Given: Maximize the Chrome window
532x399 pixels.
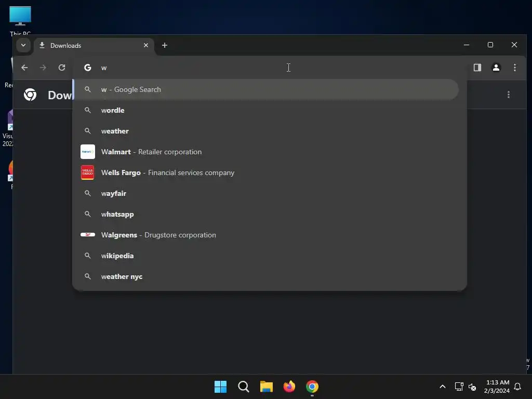Looking at the screenshot, I should pos(490,45).
